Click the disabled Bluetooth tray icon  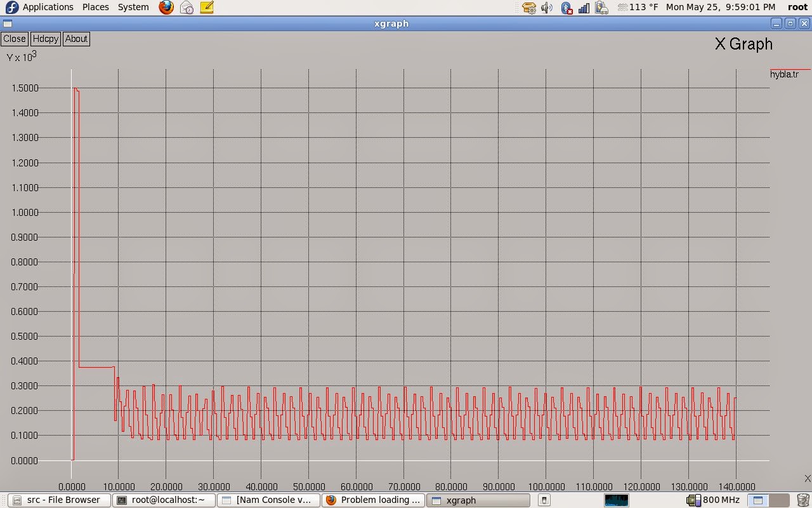[565, 7]
